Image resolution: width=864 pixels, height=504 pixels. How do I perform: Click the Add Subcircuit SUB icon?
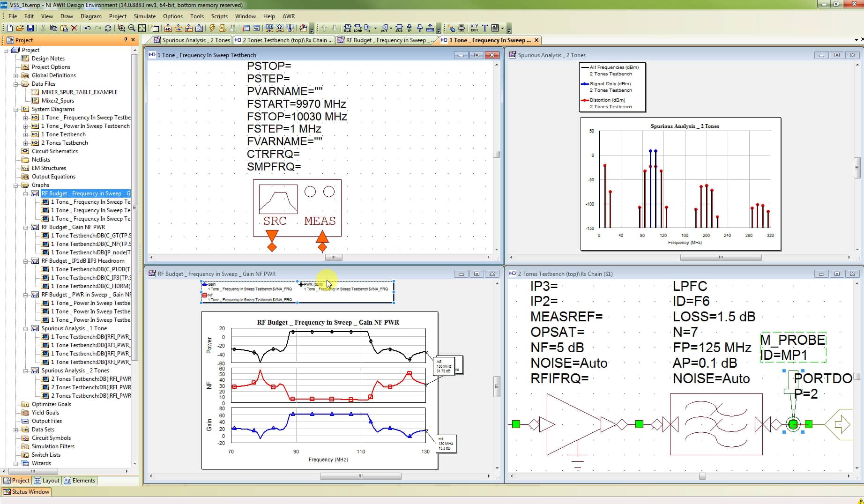point(399,28)
